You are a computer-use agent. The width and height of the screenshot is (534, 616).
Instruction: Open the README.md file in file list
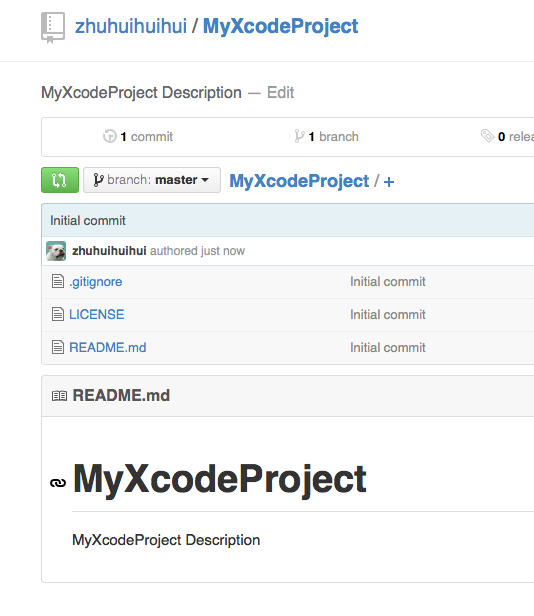[108, 348]
